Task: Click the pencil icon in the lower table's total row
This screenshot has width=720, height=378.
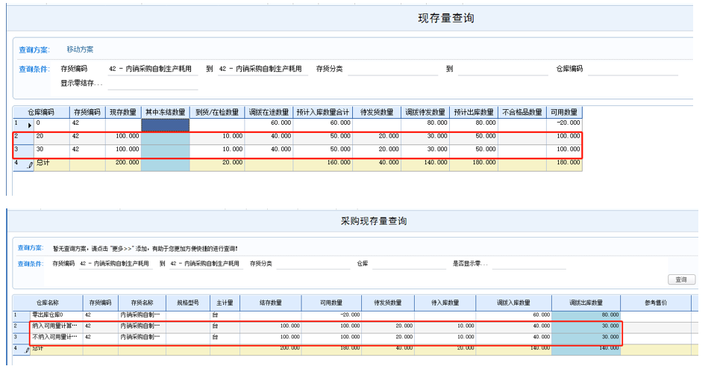Action: click(x=27, y=350)
